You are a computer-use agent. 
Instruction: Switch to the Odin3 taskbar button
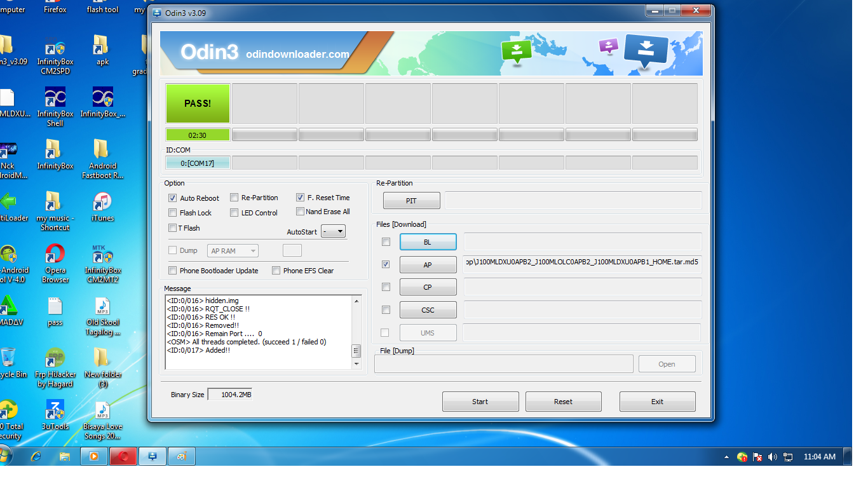tap(153, 456)
